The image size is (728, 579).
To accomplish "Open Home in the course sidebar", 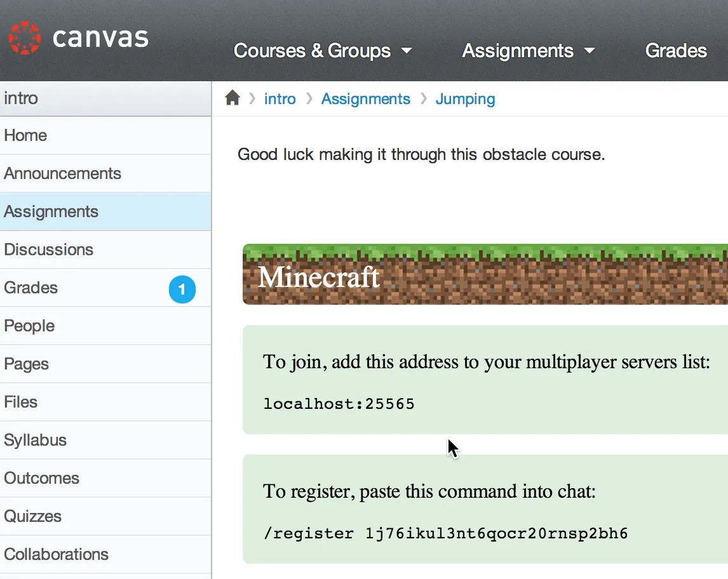I will click(105, 135).
